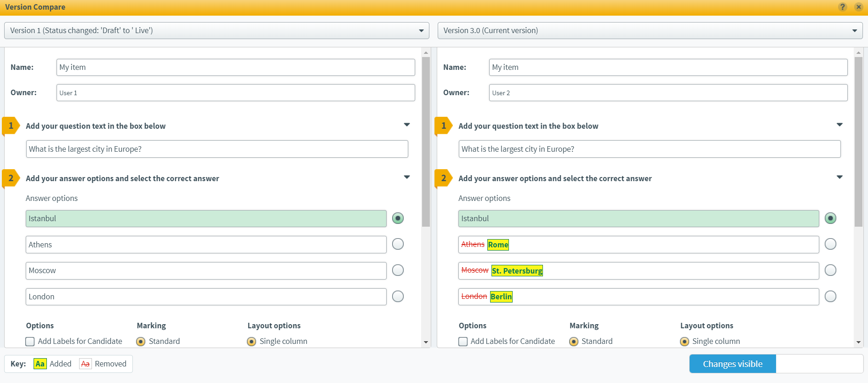
Task: Tick Add Labels for Candidate in left pane
Action: coord(30,341)
